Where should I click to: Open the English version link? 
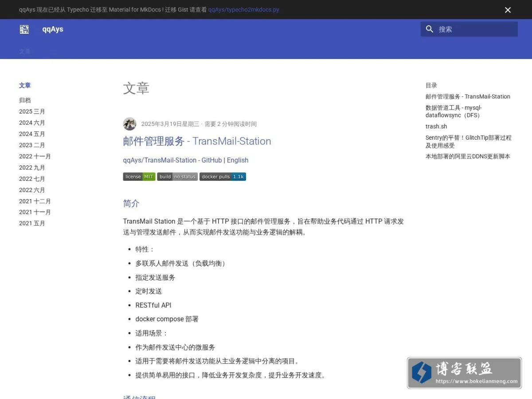(238, 160)
